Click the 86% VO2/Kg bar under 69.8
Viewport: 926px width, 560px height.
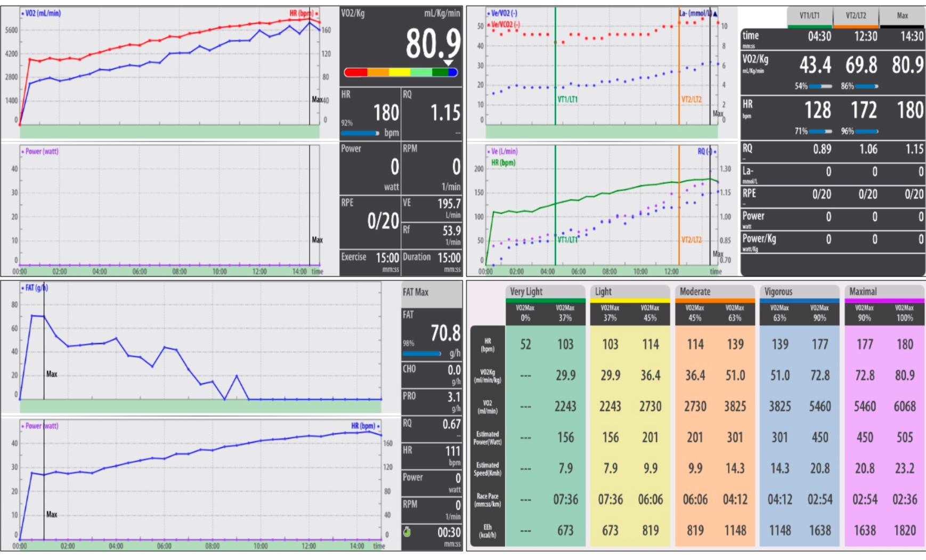tap(867, 86)
